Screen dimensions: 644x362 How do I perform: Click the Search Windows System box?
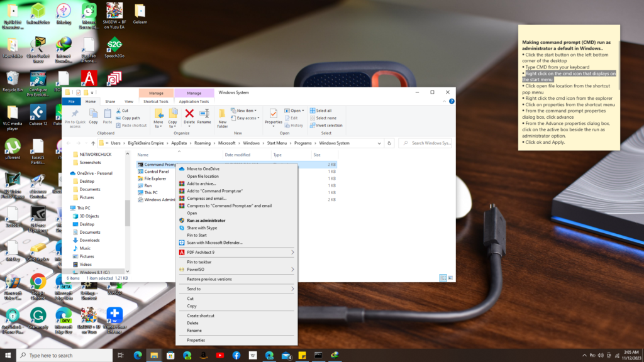point(426,143)
